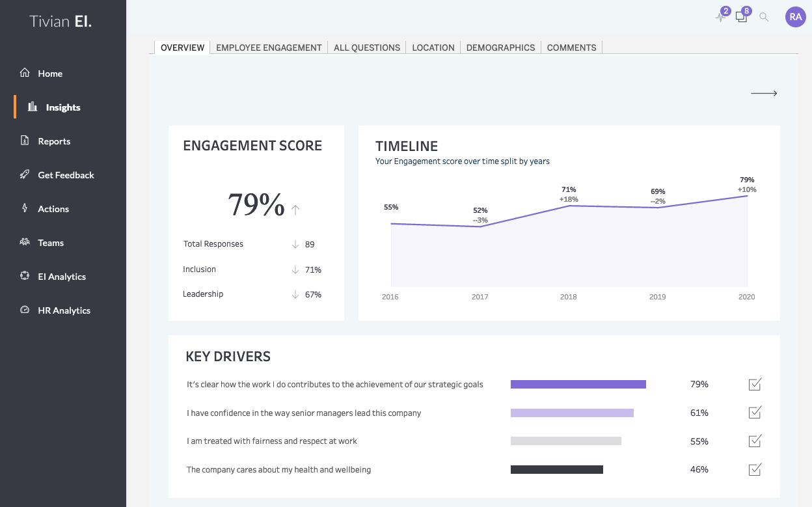Screen dimensions: 812x507
Task: Click the Insights bar chart icon
Action: point(33,107)
